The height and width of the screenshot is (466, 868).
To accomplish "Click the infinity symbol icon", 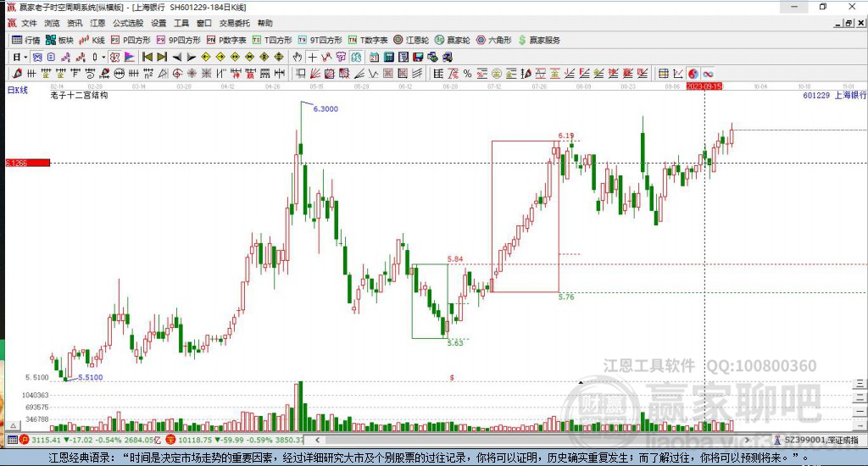I will pyautogui.click(x=708, y=74).
